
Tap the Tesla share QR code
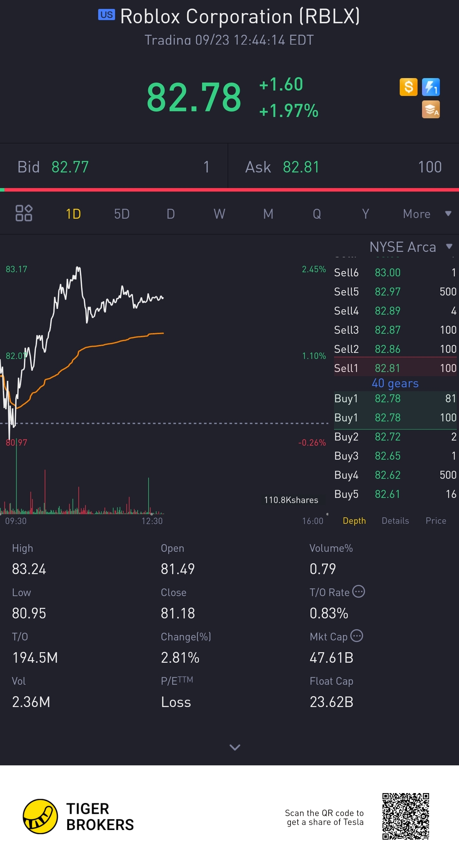click(405, 816)
